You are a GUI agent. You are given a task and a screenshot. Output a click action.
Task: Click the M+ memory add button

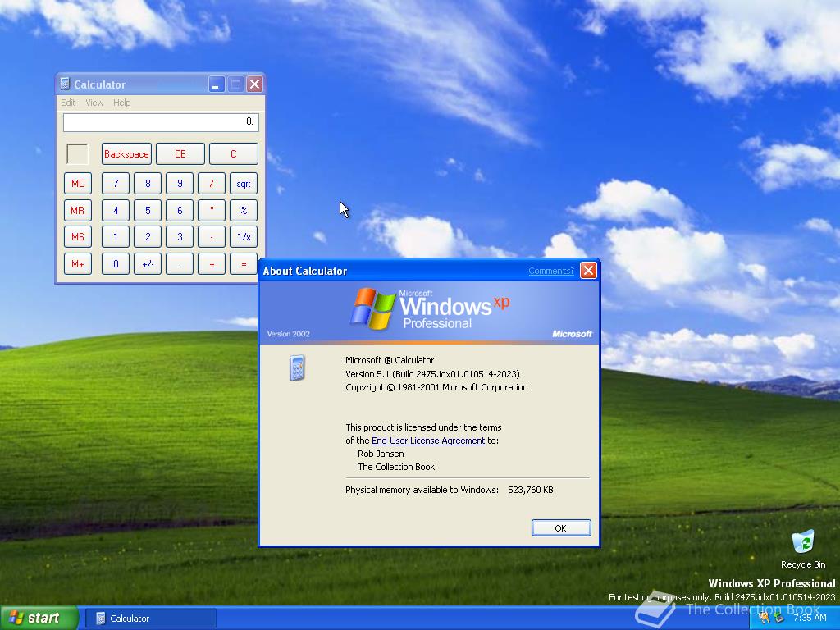tap(78, 263)
